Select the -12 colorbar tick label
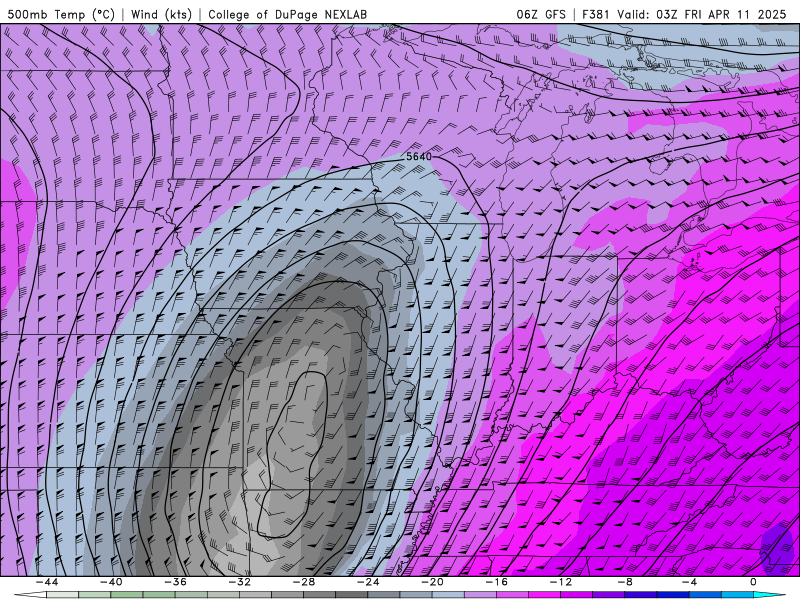This screenshot has width=800, height=600. (x=561, y=582)
